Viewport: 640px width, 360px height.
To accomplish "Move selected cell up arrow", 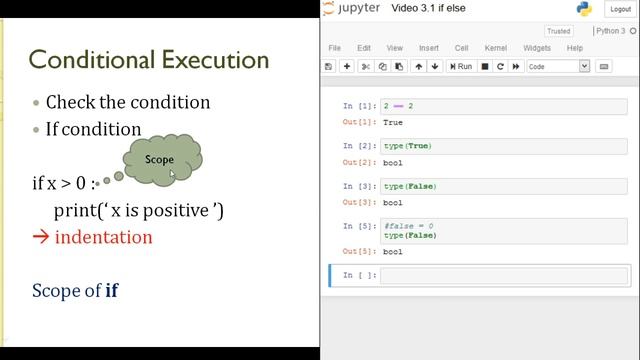I will [419, 67].
